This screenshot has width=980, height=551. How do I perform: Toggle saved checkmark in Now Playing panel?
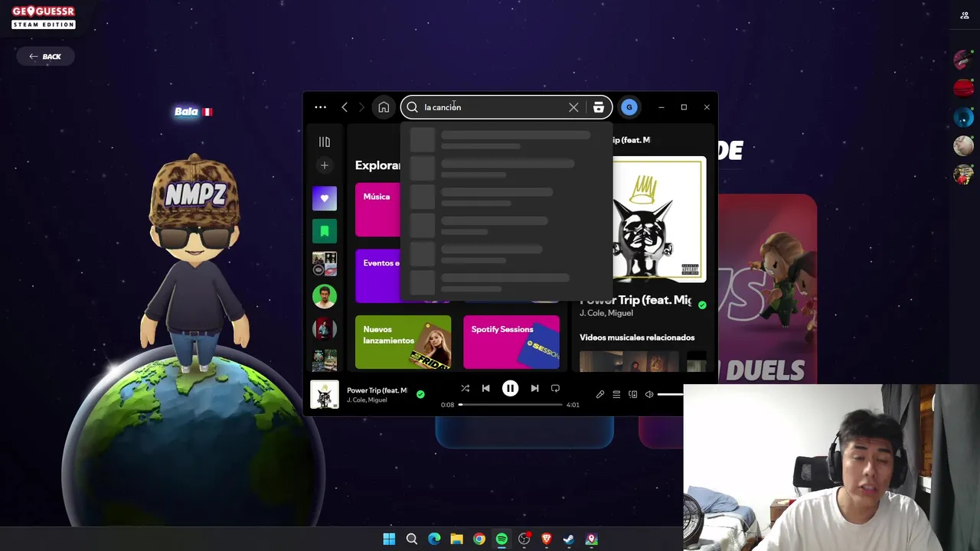pyautogui.click(x=702, y=305)
